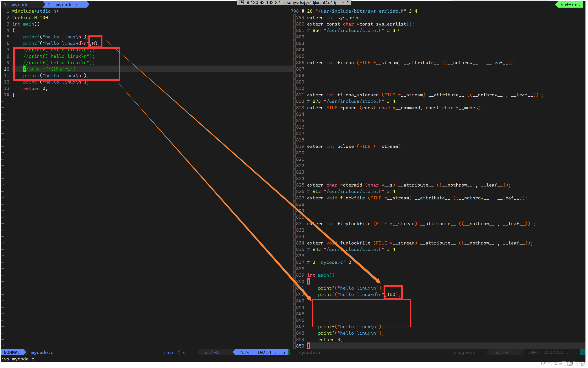Click the extern int sys_nerr declaration
Screen dimensions: 588x368
[x=334, y=17]
